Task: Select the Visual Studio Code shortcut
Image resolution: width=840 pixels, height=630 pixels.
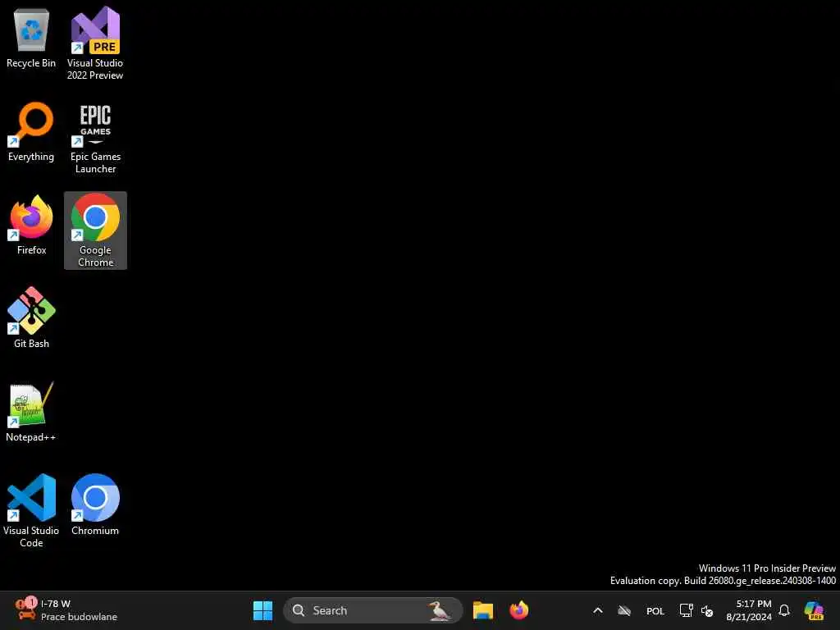Action: [31, 510]
